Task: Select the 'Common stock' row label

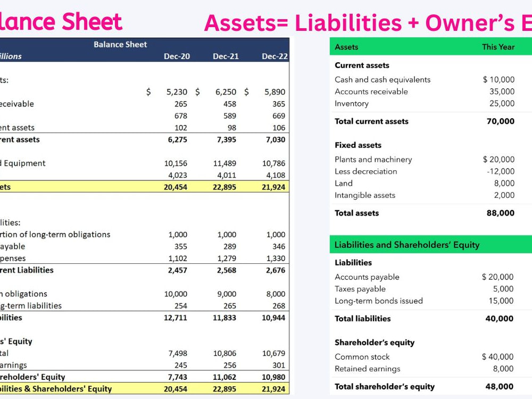Action: 362,356
